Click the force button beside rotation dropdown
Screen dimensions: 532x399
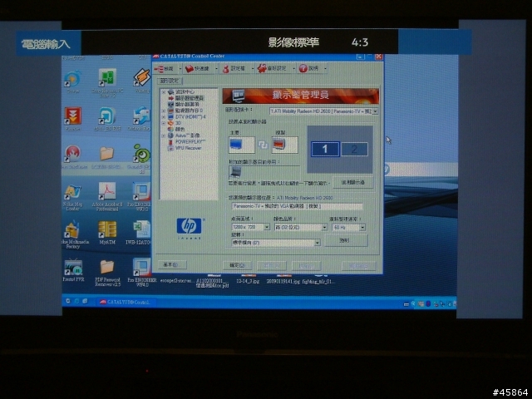pos(346,240)
